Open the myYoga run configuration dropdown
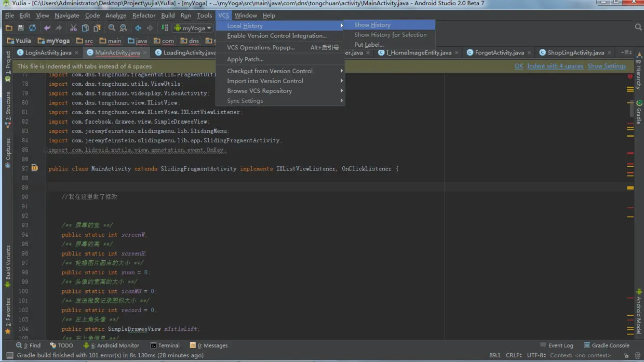The height and width of the screenshot is (362, 644). coord(193,28)
